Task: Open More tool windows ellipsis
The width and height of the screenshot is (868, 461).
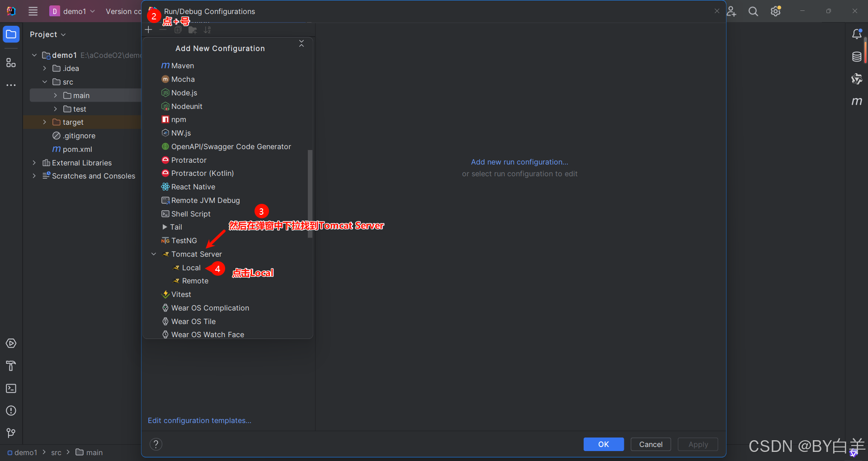Action: coord(11,85)
